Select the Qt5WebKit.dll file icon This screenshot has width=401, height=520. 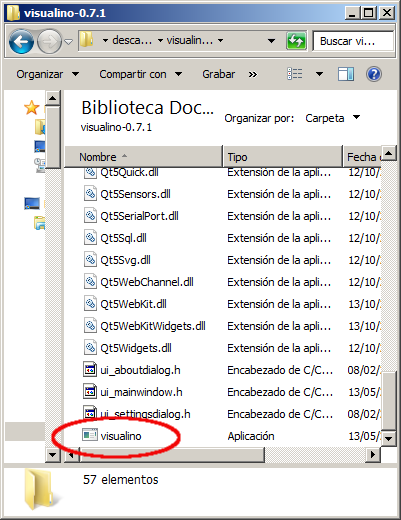90,304
